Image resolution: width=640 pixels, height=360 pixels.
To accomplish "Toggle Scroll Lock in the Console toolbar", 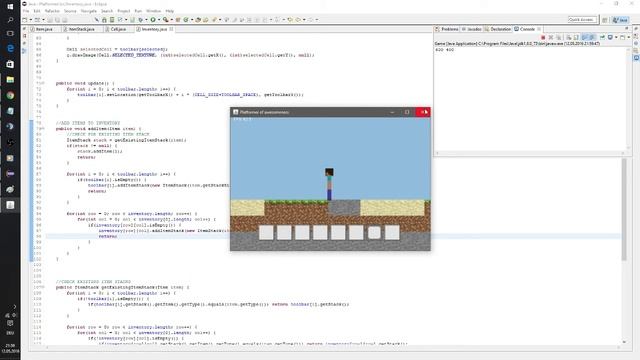I will click(576, 37).
